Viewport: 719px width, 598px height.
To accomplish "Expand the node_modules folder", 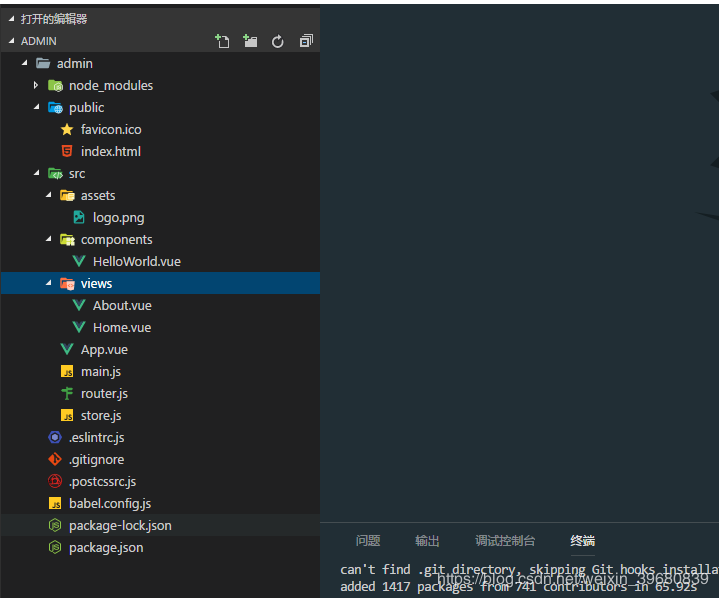I will (36, 86).
